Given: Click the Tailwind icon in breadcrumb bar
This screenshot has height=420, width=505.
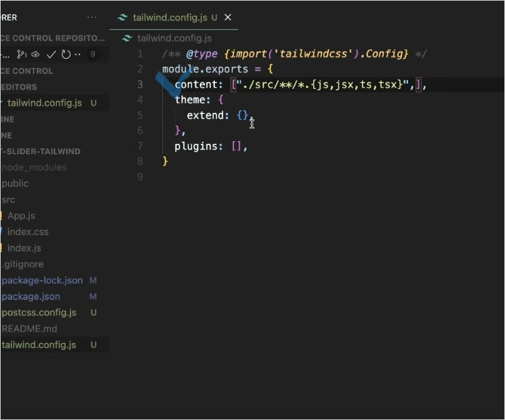Looking at the screenshot, I should point(127,38).
